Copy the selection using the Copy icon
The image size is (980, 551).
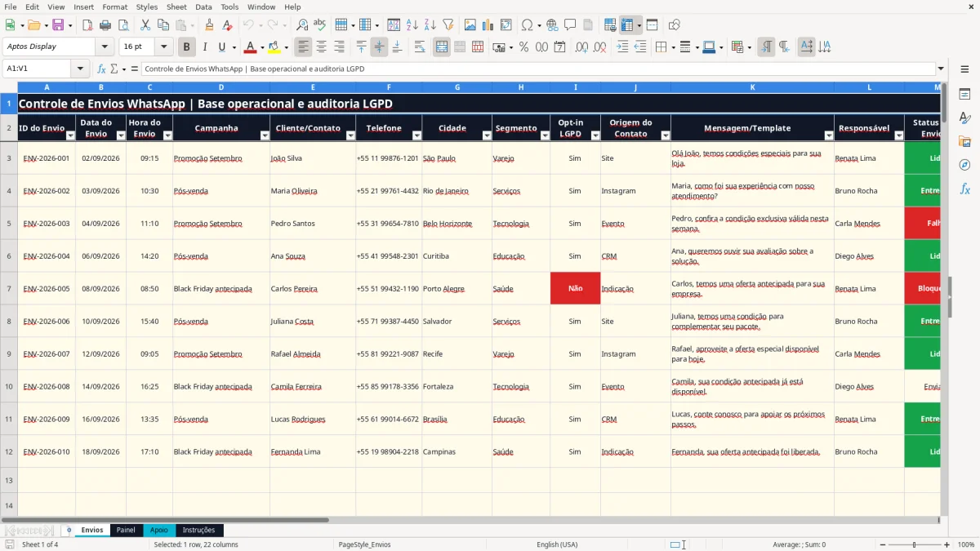click(x=163, y=25)
